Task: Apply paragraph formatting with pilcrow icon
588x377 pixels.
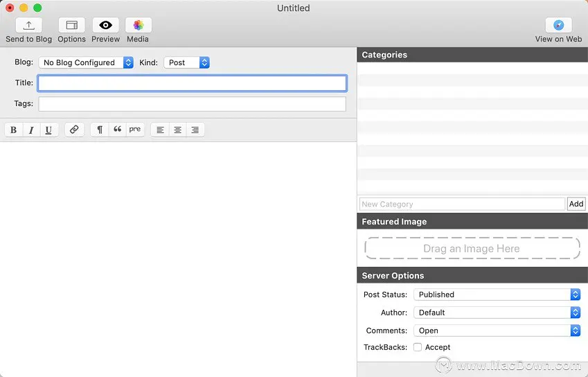Action: pos(100,130)
